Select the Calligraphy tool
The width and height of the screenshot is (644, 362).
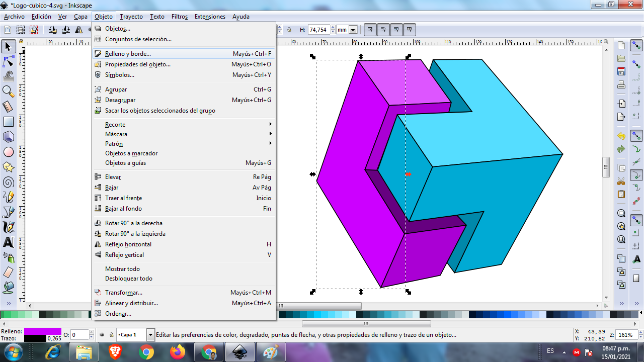[x=8, y=227]
